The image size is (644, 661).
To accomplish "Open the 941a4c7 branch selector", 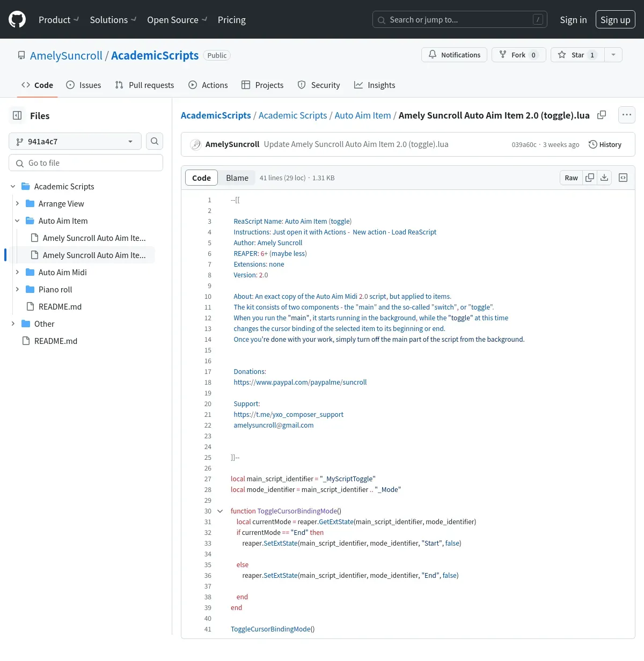I will click(x=75, y=141).
